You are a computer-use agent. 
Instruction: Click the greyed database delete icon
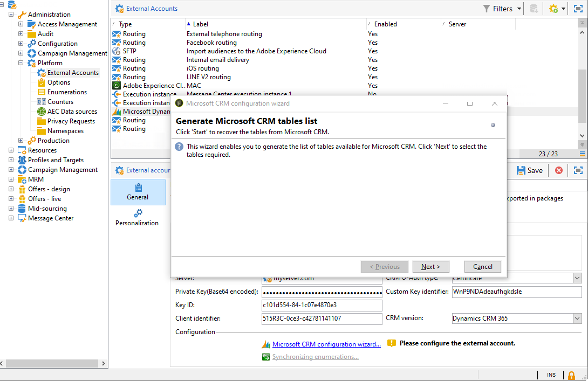click(534, 9)
